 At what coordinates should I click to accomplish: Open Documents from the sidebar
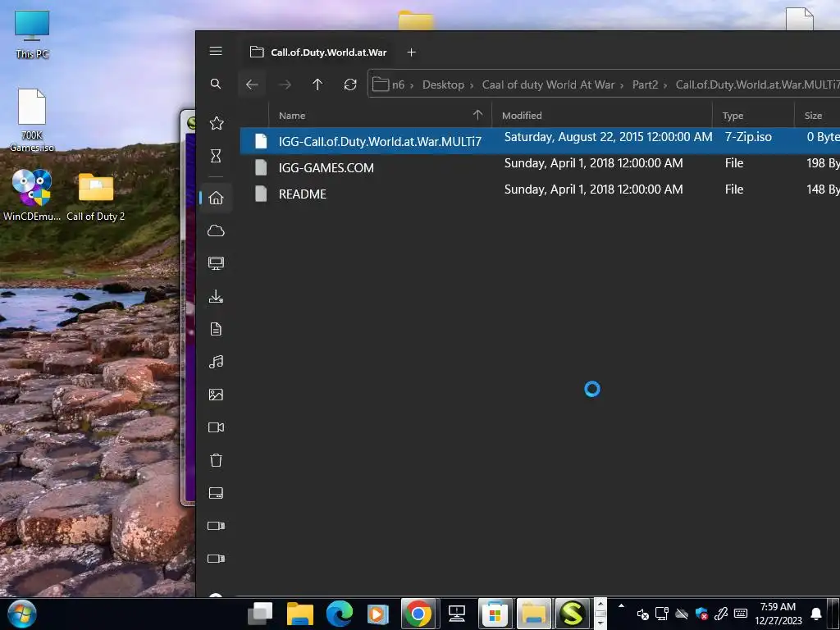(x=216, y=329)
